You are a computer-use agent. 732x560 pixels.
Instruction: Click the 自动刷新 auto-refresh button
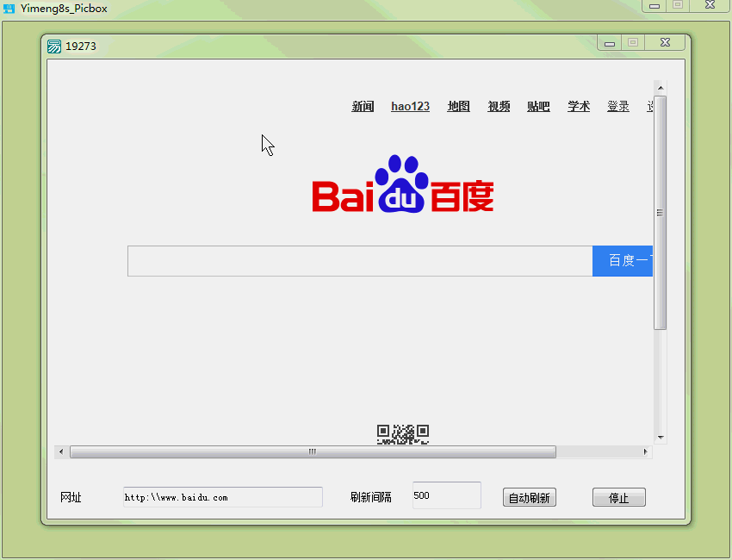(x=529, y=497)
